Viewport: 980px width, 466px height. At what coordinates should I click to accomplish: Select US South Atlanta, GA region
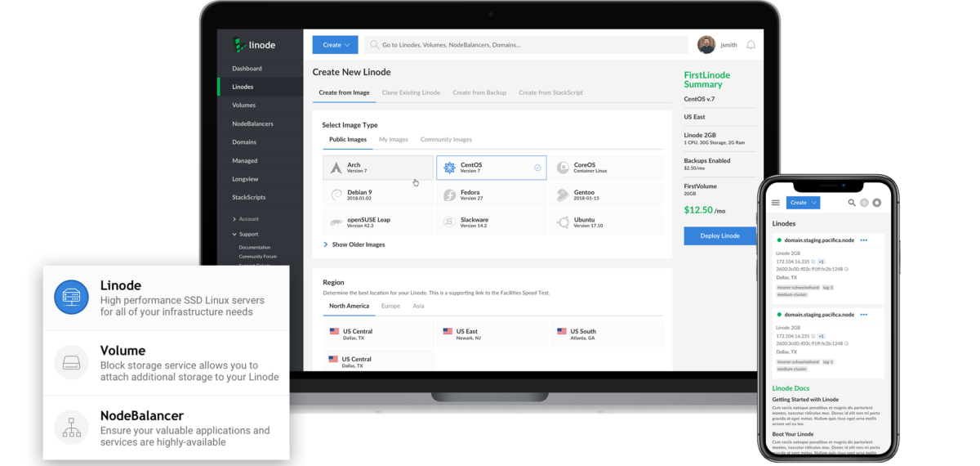[x=606, y=334]
